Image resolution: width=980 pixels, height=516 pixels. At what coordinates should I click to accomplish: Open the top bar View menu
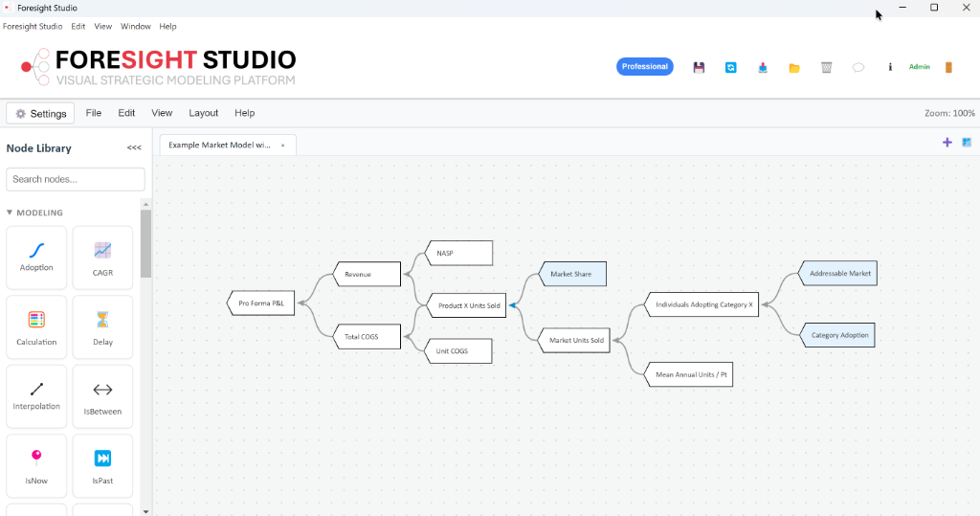coord(102,26)
